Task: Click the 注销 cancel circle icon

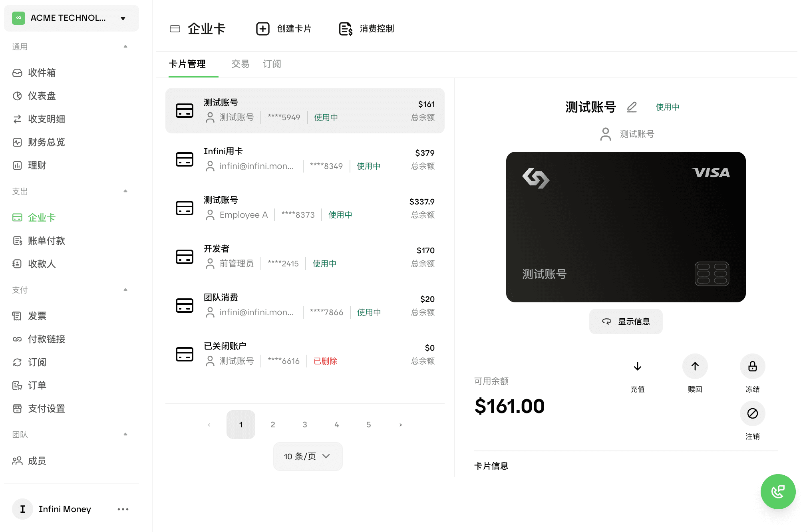Action: pyautogui.click(x=753, y=413)
